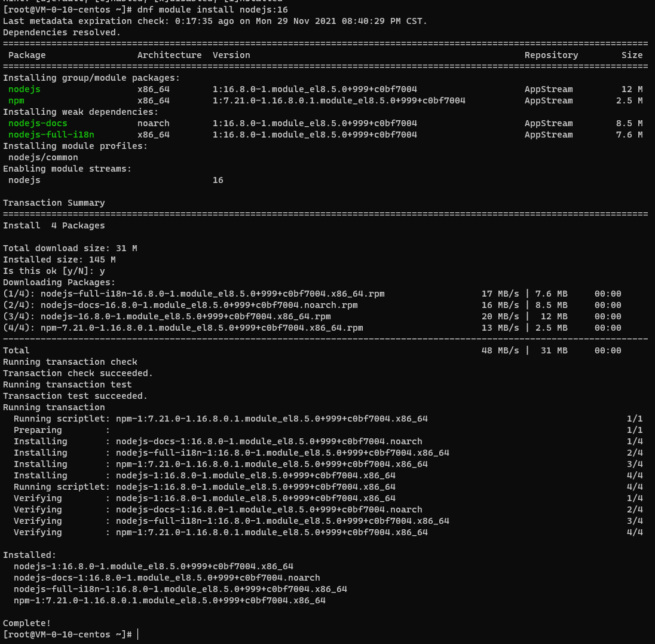The image size is (655, 644).
Task: Click the 'Installing : npm' line
Action: point(328,464)
